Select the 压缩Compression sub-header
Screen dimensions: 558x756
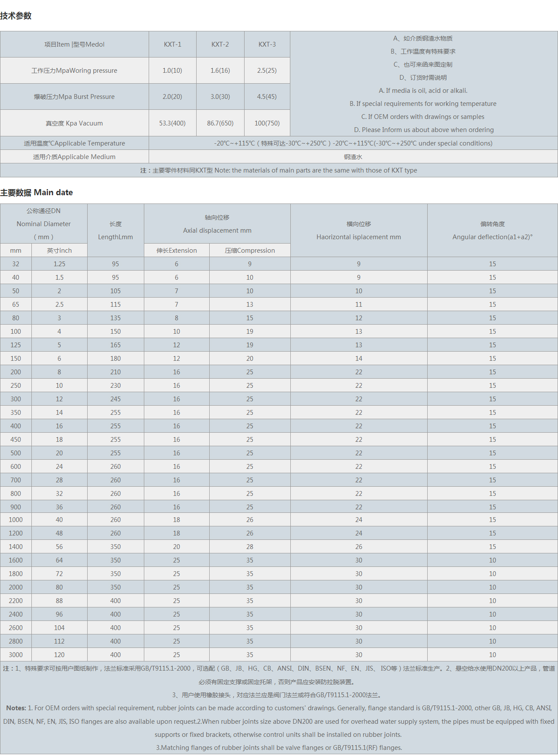[x=250, y=251]
